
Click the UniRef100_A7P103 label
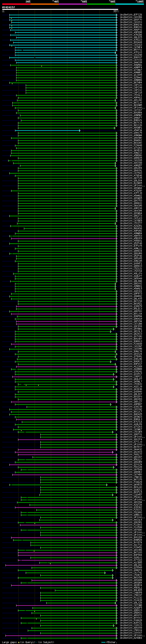[x=131, y=53]
